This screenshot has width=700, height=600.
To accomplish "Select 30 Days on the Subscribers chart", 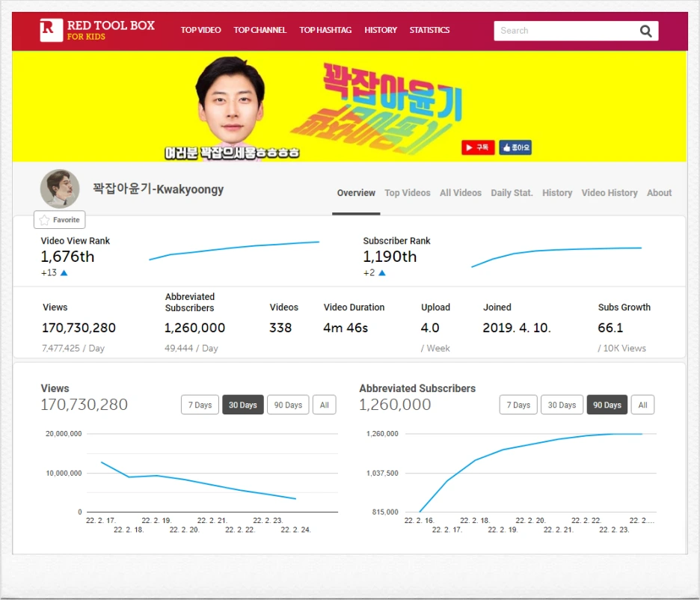I will [562, 405].
